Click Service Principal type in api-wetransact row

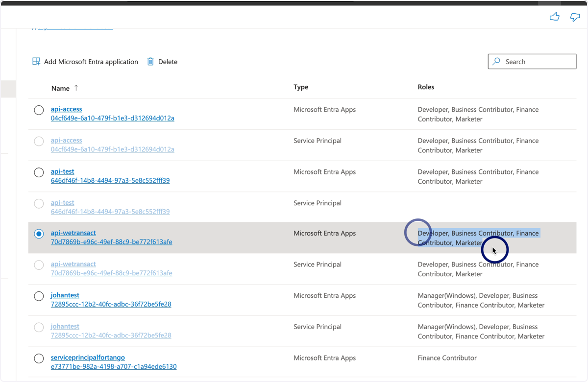(318, 264)
